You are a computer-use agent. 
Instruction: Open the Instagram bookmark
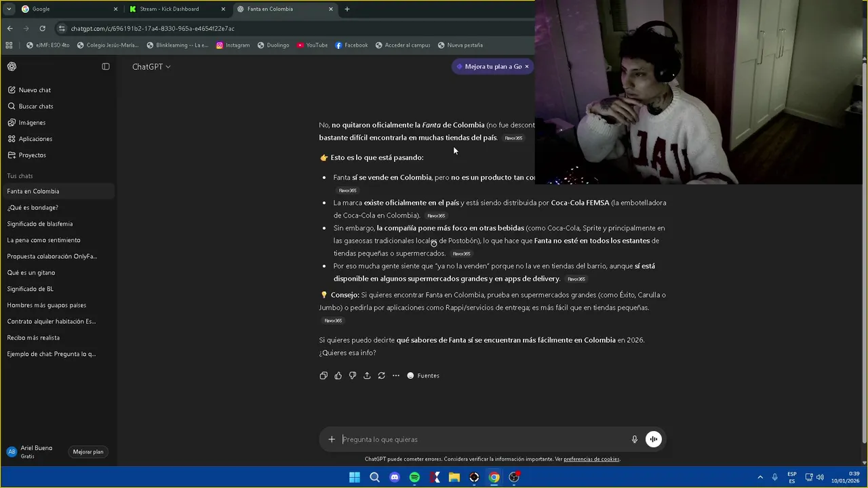pyautogui.click(x=233, y=45)
